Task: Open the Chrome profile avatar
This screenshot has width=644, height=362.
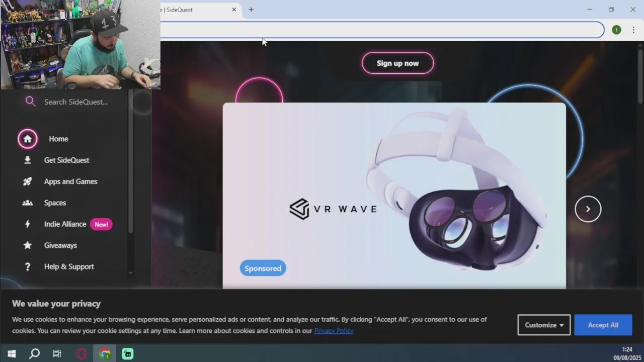Action: [x=616, y=30]
